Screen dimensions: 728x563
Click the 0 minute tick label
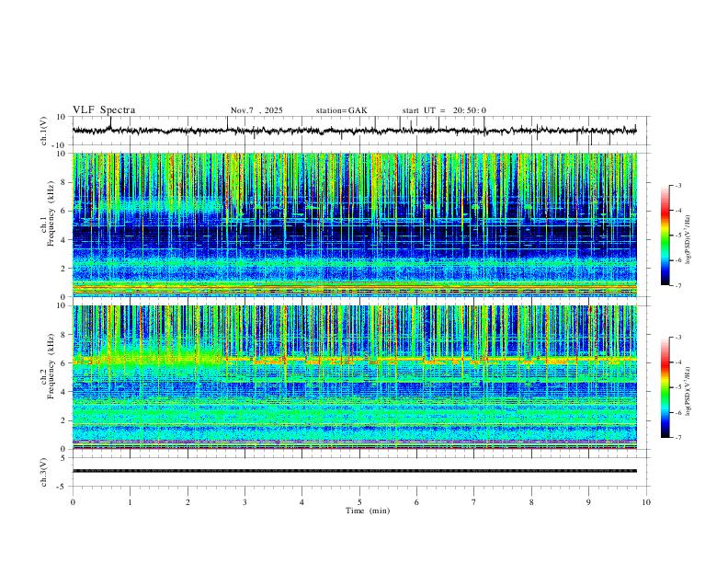(73, 502)
